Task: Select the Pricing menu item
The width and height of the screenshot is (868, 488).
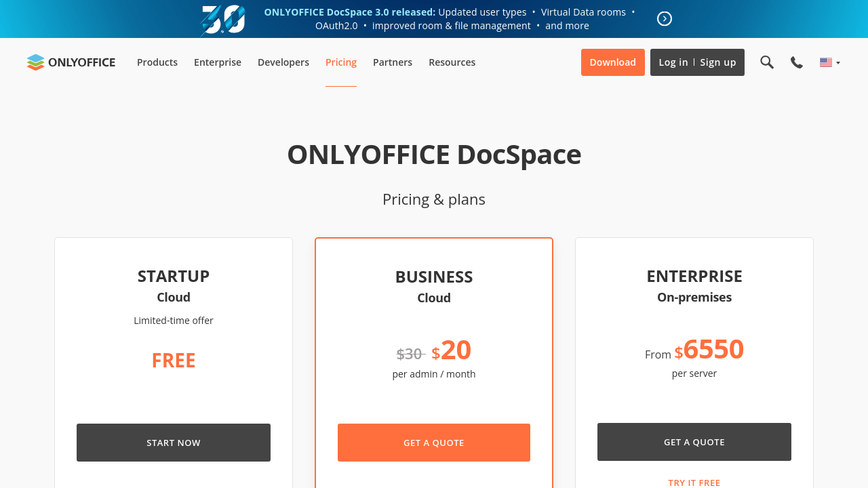Action: tap(341, 62)
